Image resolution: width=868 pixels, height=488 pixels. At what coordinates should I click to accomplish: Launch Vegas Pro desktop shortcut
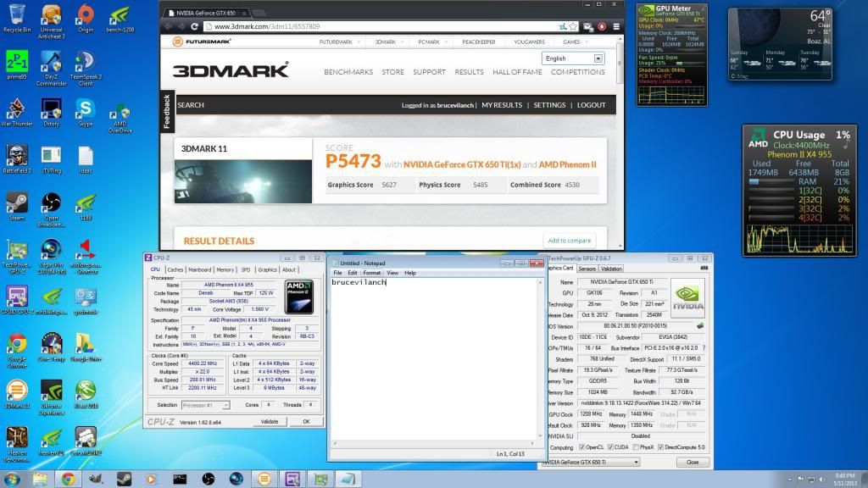51,256
